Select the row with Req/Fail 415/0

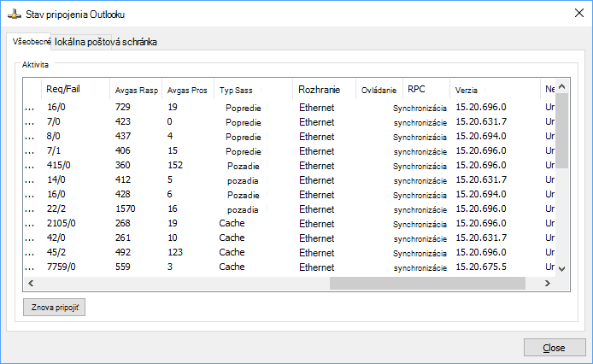click(290, 166)
